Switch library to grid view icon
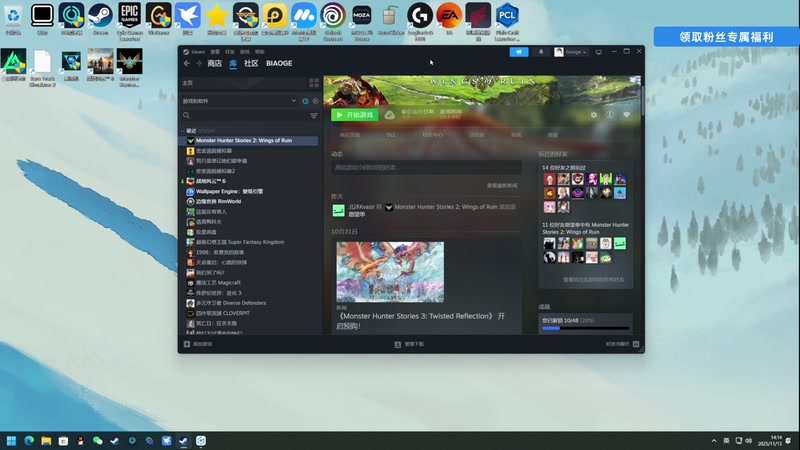The image size is (800, 450). (x=314, y=83)
